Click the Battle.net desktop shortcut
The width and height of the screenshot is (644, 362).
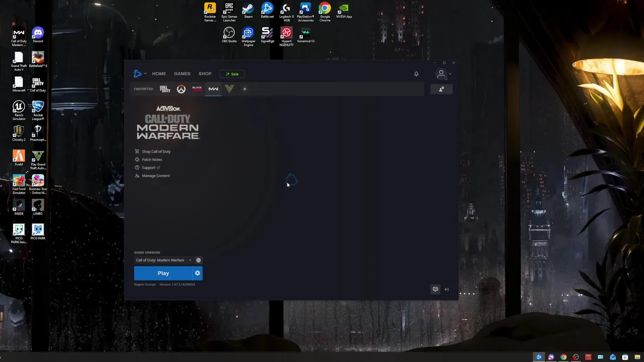click(x=267, y=11)
